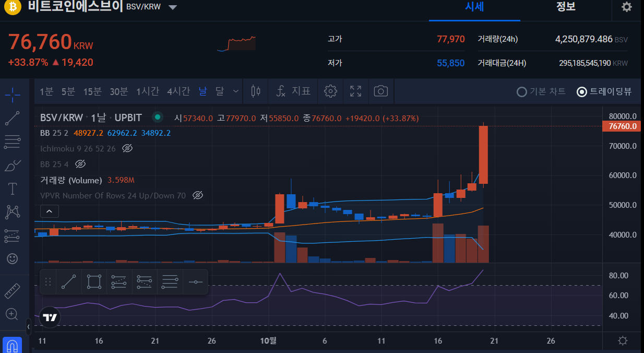
Task: Open candlestick chart type selector
Action: click(x=256, y=91)
